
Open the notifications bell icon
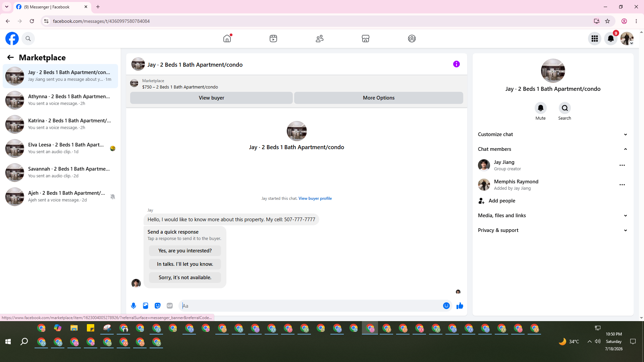611,39
